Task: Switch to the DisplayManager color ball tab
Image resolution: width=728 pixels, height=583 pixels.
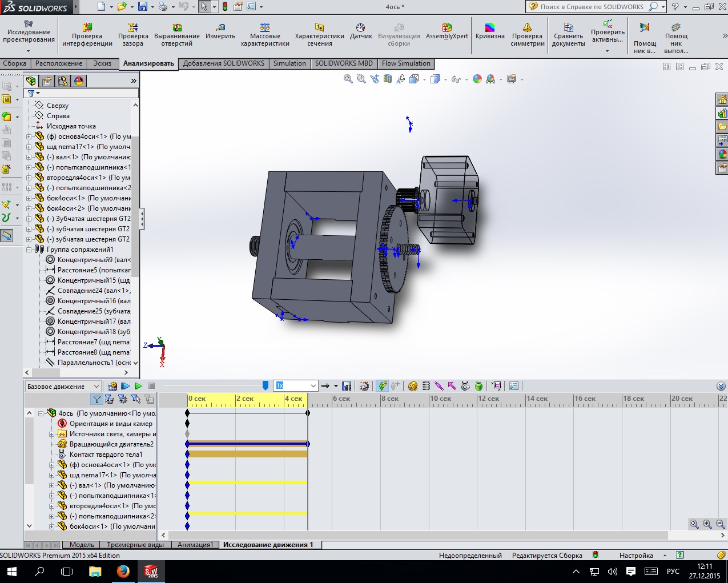Action: click(x=79, y=81)
